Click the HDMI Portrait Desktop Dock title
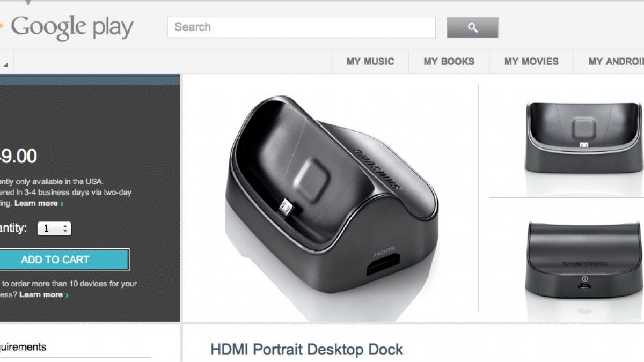Viewport: 644px width, 362px height. click(306, 350)
